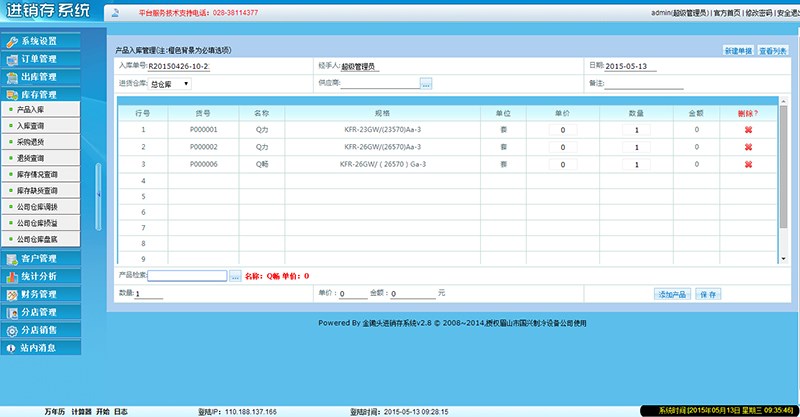Open the 修改密码 link
Image resolution: width=800 pixels, height=417 pixels.
coord(759,13)
